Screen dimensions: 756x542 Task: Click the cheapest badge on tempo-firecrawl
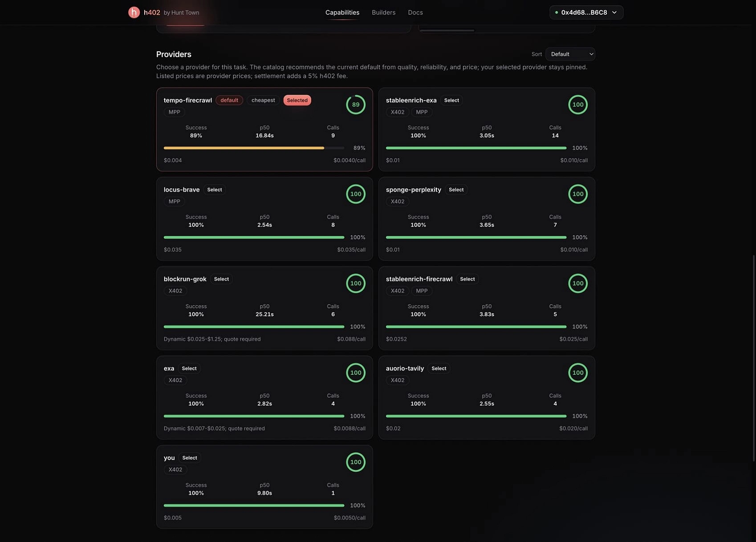[263, 101]
